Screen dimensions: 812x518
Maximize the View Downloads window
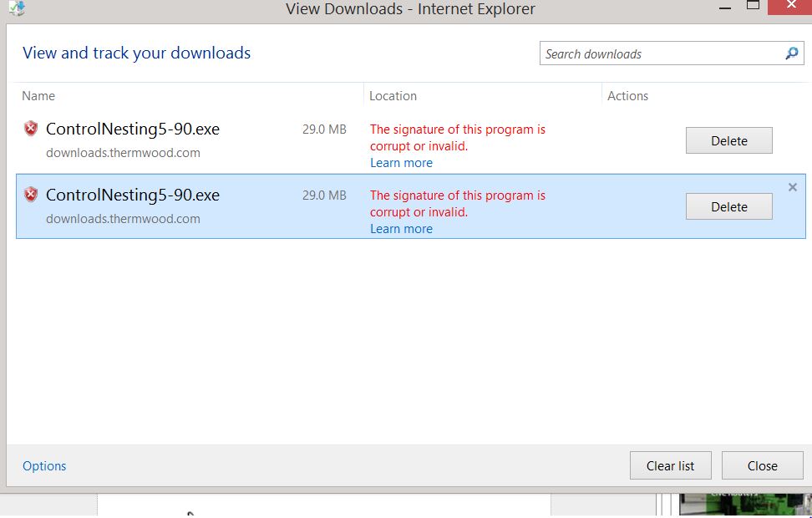(x=753, y=5)
